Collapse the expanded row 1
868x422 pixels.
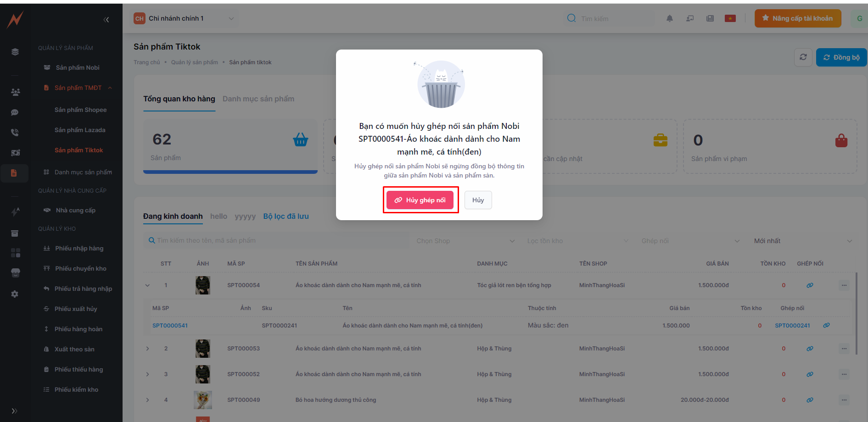(x=147, y=285)
